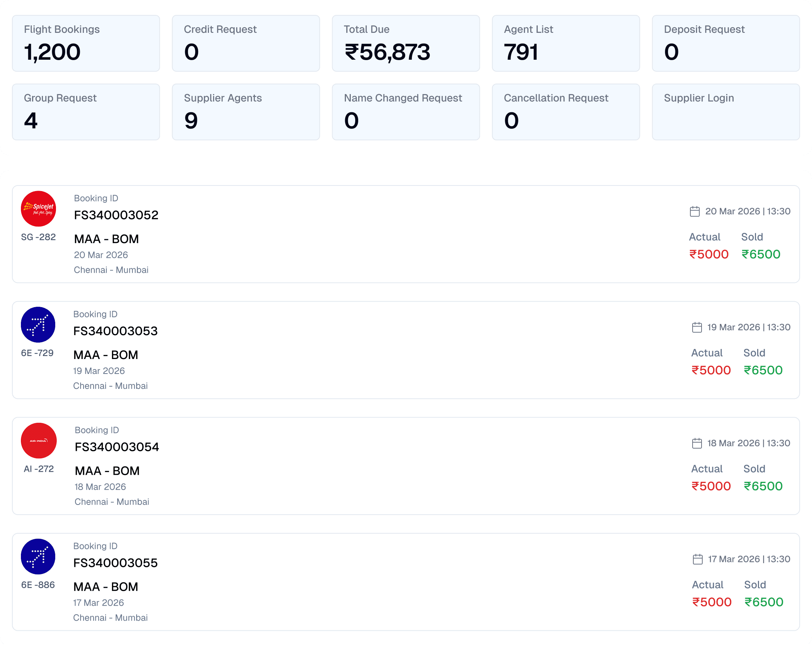Click flight number 6E -886
The height and width of the screenshot is (646, 812).
38,585
